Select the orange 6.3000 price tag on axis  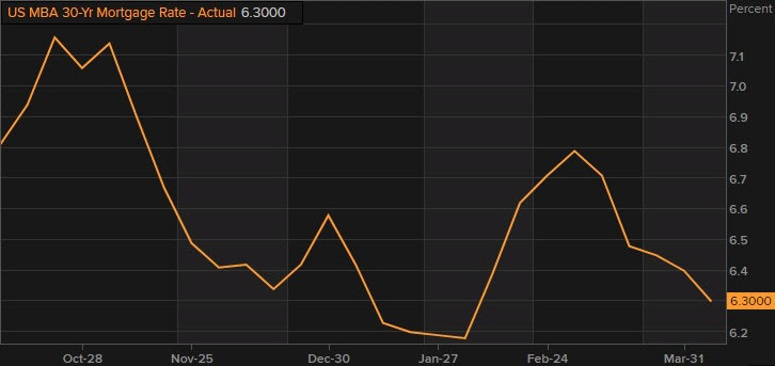click(x=751, y=301)
